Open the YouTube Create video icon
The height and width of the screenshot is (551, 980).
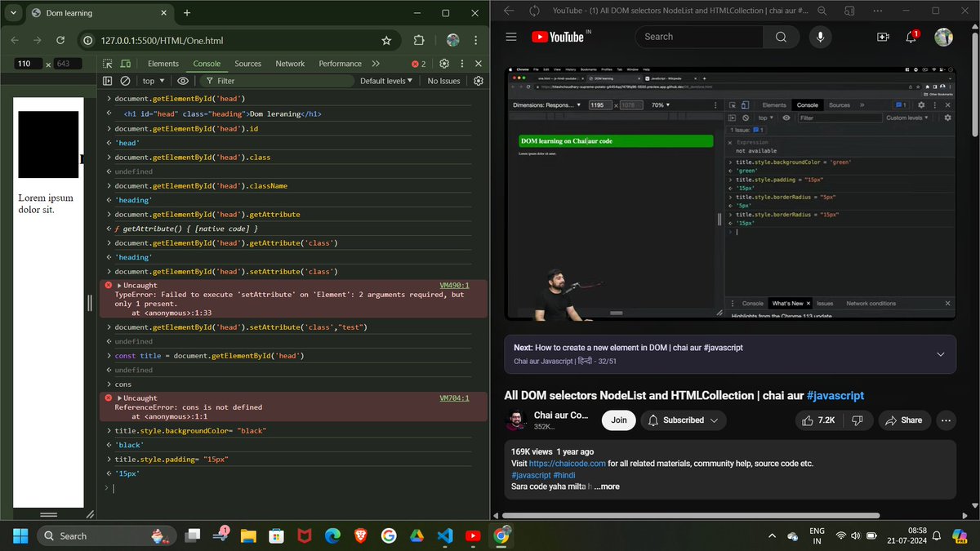[x=883, y=37]
